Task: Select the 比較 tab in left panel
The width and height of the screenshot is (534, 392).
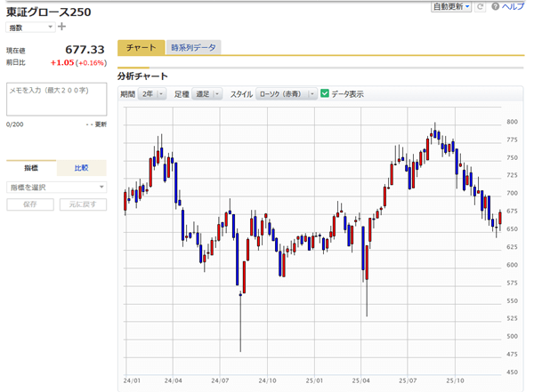Action: click(x=82, y=168)
